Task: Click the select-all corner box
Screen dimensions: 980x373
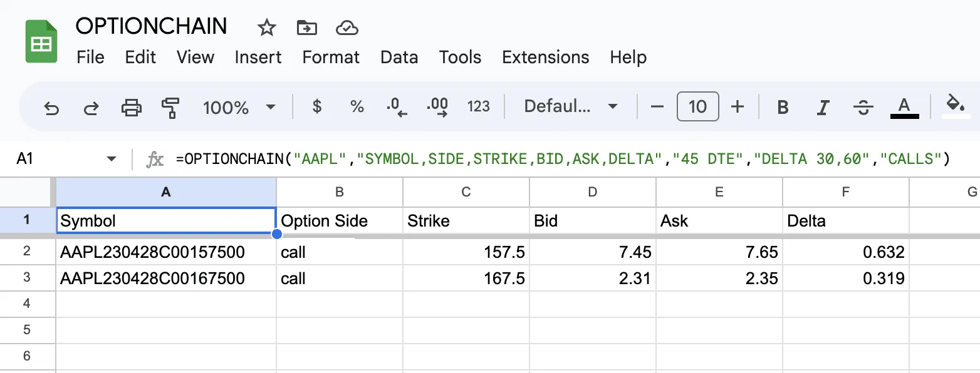Action: click(28, 192)
